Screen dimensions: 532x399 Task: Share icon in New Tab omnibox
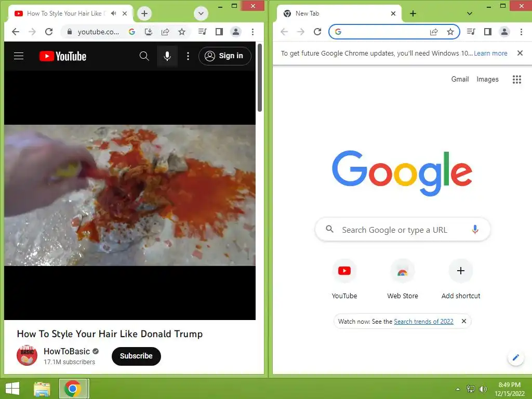click(x=434, y=32)
